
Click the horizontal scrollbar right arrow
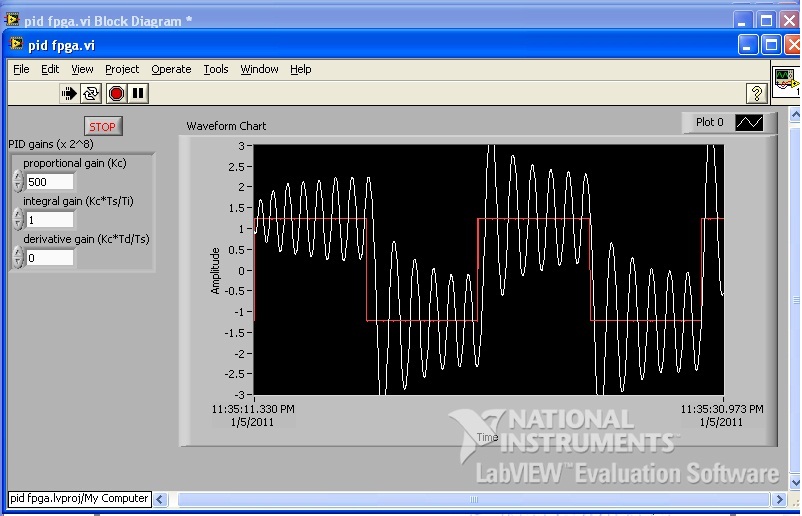(779, 499)
